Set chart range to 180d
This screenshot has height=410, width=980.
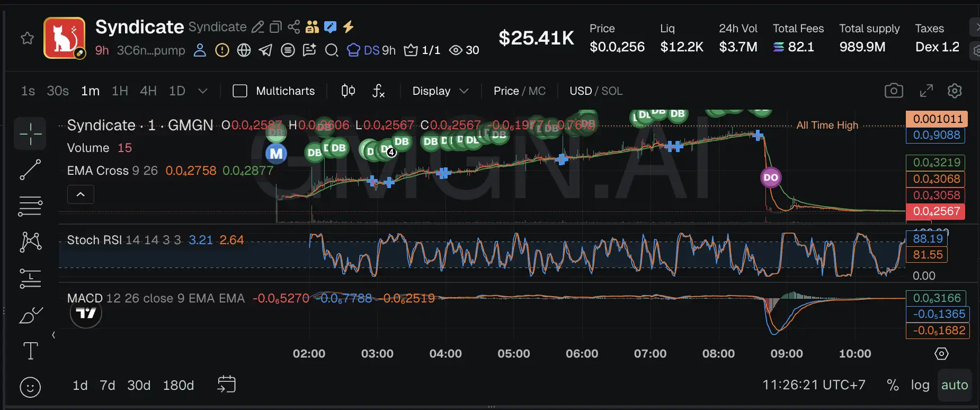tap(179, 385)
